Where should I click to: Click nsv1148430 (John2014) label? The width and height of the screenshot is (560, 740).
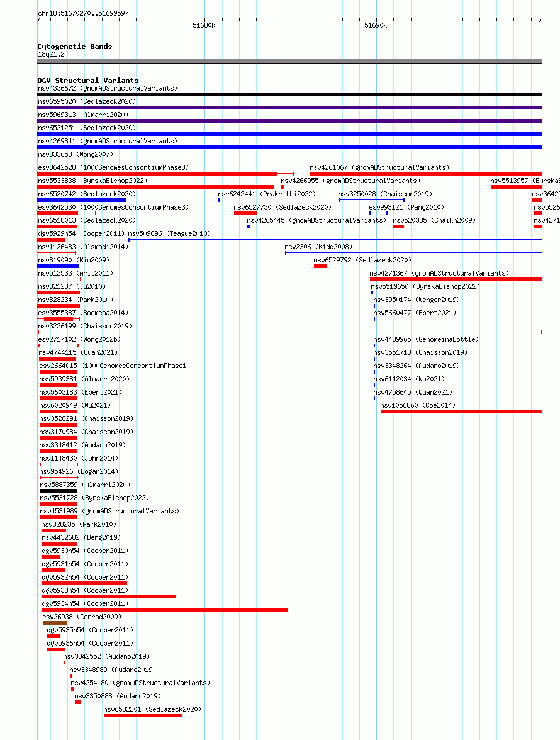(79, 458)
